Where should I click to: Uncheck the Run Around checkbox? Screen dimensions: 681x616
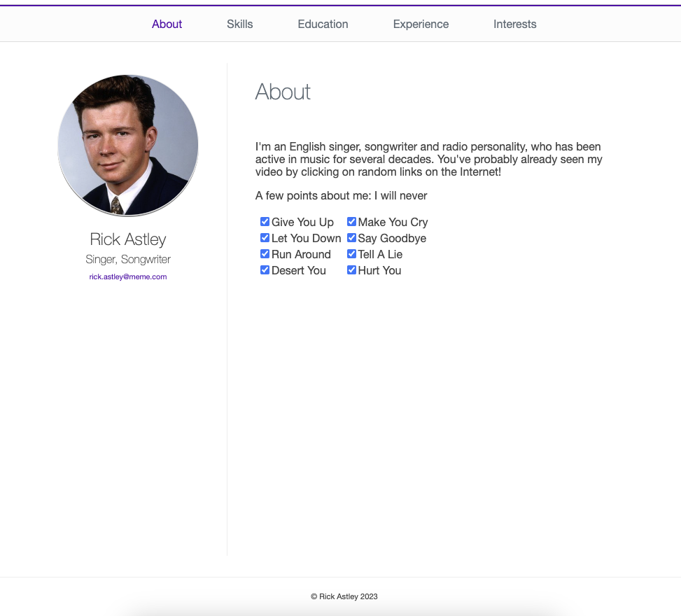[x=265, y=253]
